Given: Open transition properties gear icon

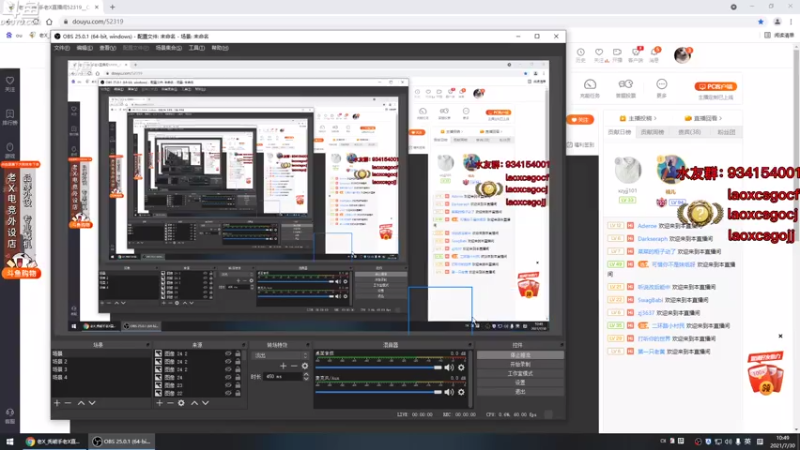Looking at the screenshot, I should pyautogui.click(x=305, y=366).
